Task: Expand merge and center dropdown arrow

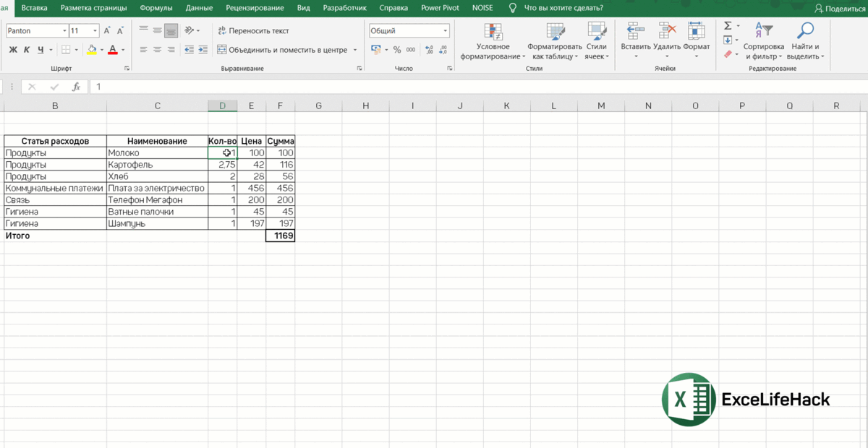Action: coord(355,50)
